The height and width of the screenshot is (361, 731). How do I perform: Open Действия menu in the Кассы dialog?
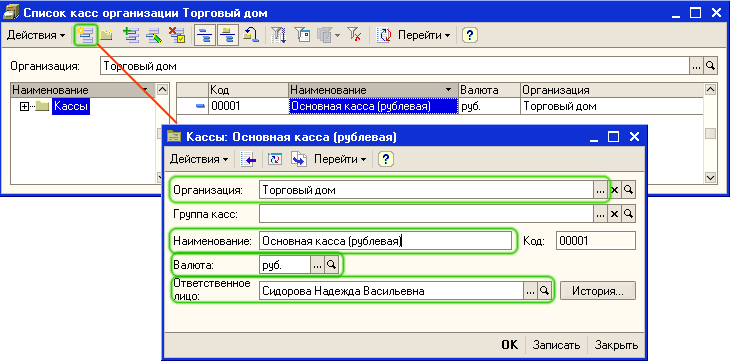coord(199,159)
